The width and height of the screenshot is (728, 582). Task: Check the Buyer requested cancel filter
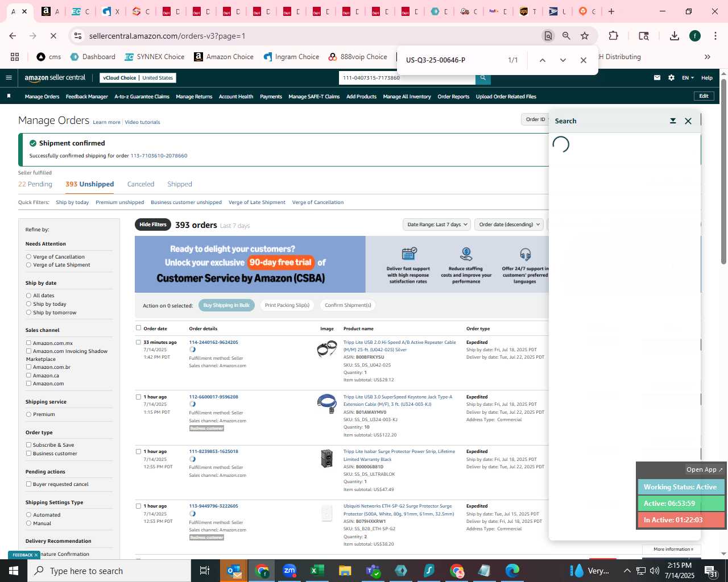click(28, 484)
